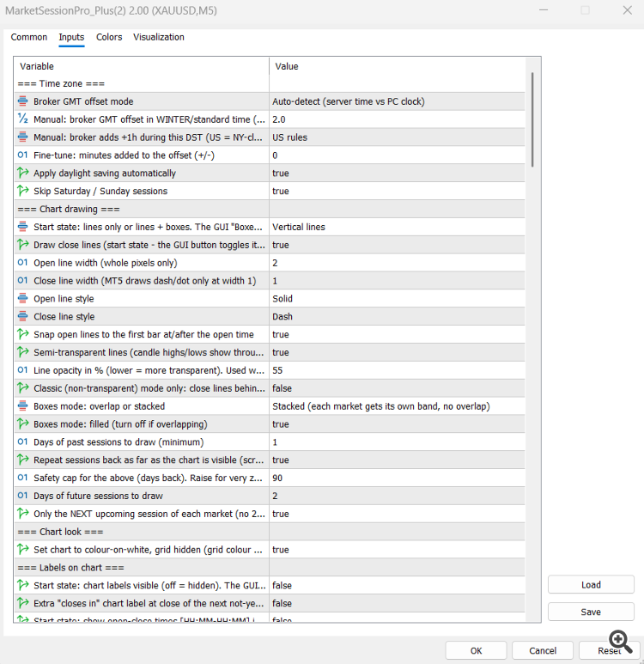644x664 pixels.
Task: Confirm settings with the OK button
Action: pos(476,650)
